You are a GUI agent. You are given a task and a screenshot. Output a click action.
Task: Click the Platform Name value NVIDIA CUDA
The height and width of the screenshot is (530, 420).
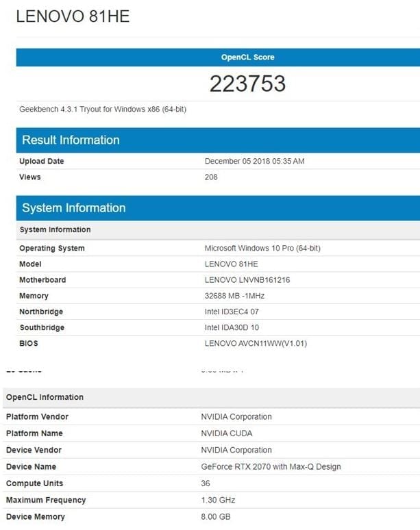(x=226, y=433)
